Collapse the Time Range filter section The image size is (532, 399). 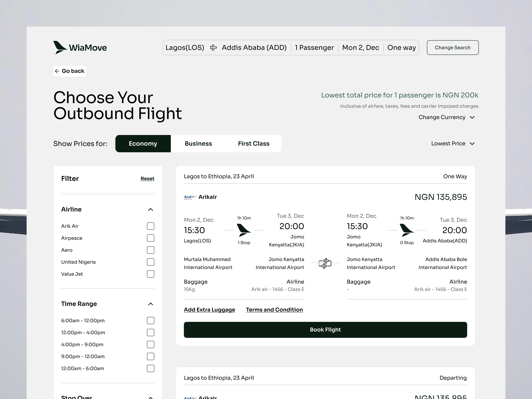151,304
